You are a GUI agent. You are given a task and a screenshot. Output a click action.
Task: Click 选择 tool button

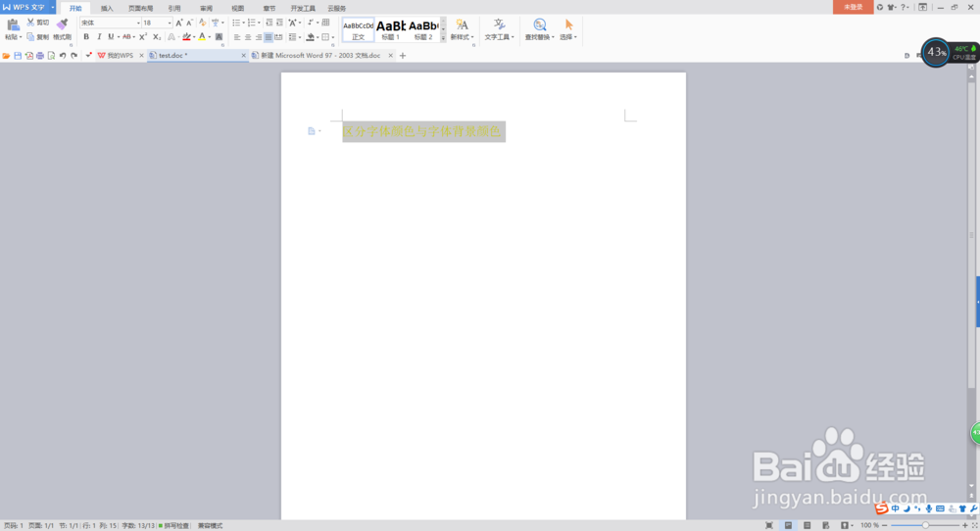568,29
